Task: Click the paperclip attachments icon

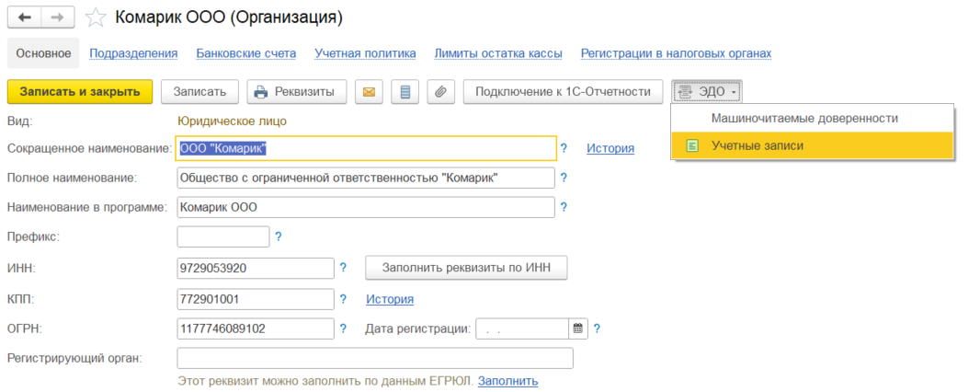Action: click(440, 92)
